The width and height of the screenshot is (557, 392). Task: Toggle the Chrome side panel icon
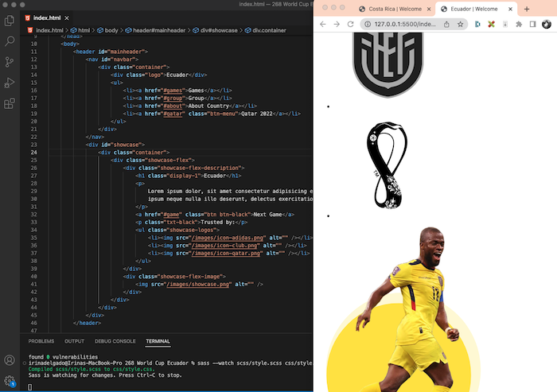532,24
